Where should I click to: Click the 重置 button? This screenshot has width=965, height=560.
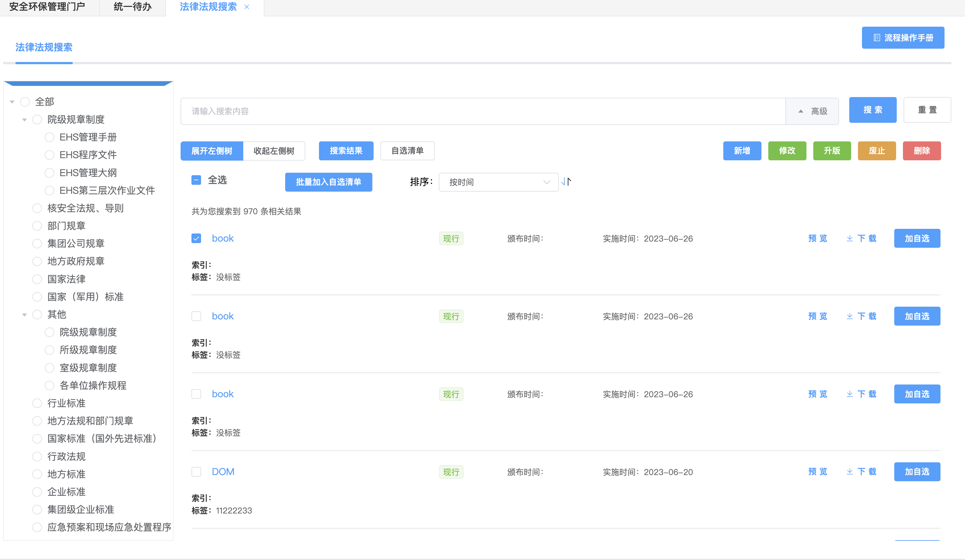[x=927, y=110]
